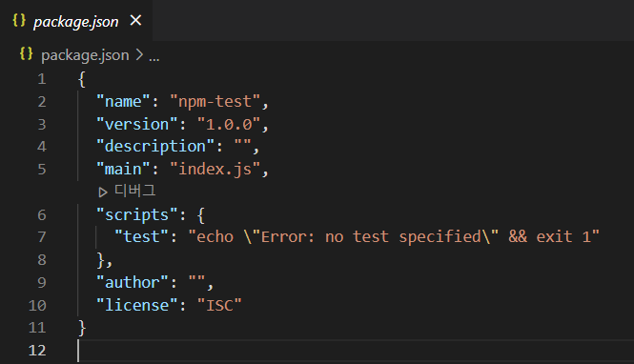This screenshot has width=634, height=364.
Task: Close the package.json tab
Action: point(135,20)
